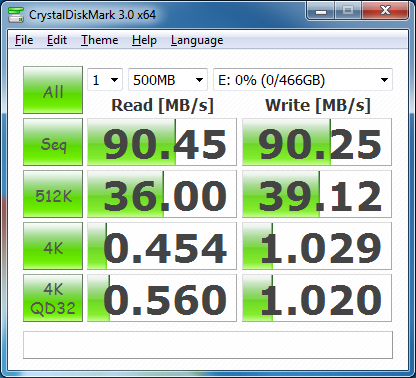Screen dimensions: 416x378
Task: Click the 4K read result 0.454
Action: (162, 246)
